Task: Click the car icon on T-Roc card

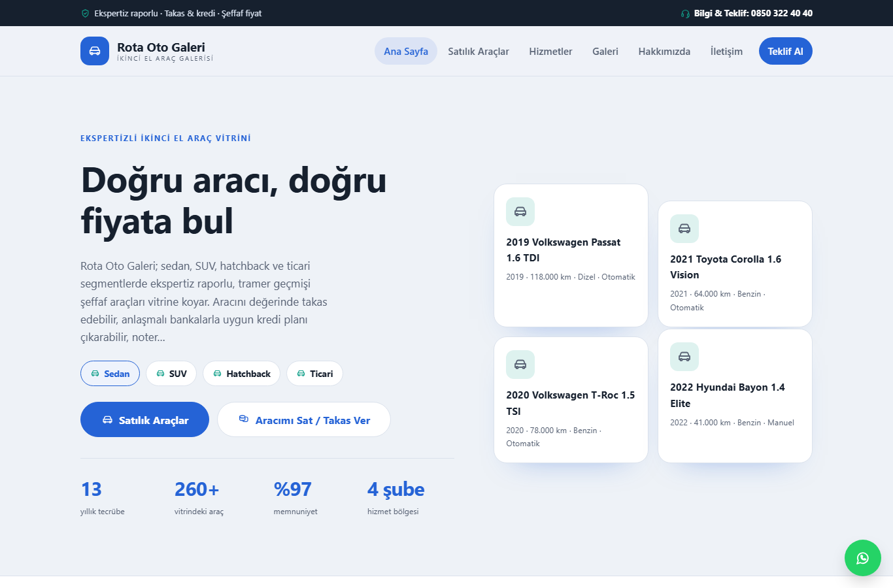Action: (x=520, y=365)
